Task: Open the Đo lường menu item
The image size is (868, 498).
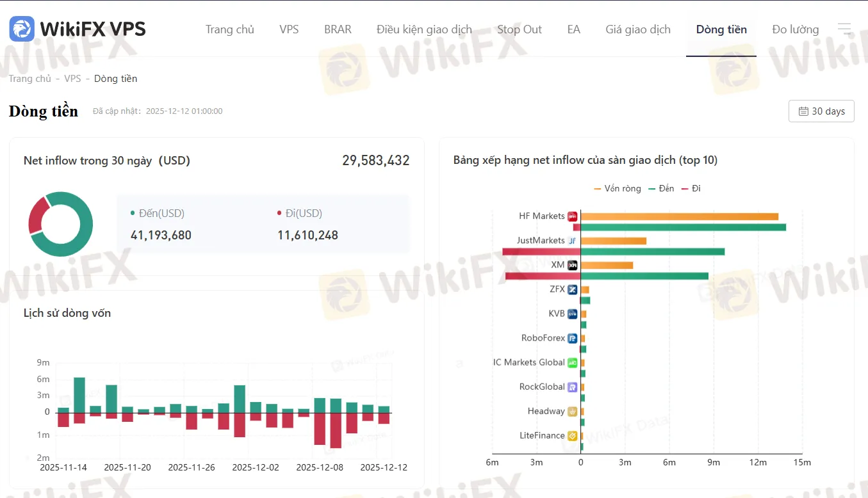Action: (x=796, y=29)
